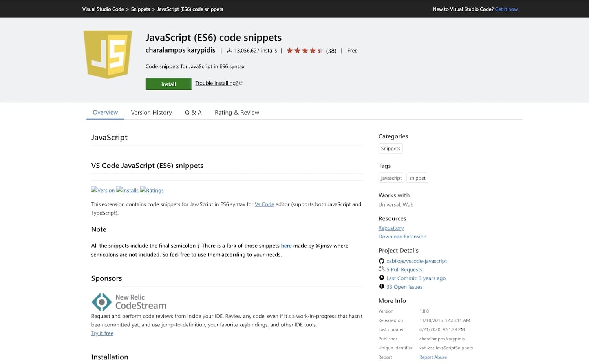Click the 13,056,627 installs text
589x364 pixels.
(255, 51)
